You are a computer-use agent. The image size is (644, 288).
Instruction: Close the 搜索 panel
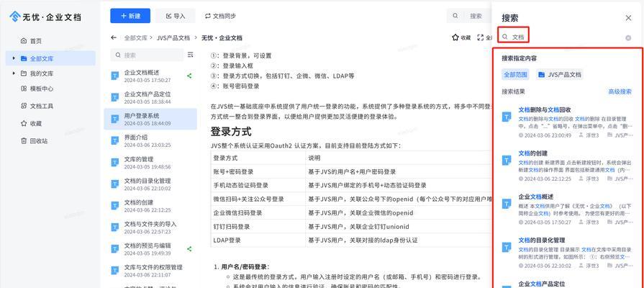coord(628,18)
